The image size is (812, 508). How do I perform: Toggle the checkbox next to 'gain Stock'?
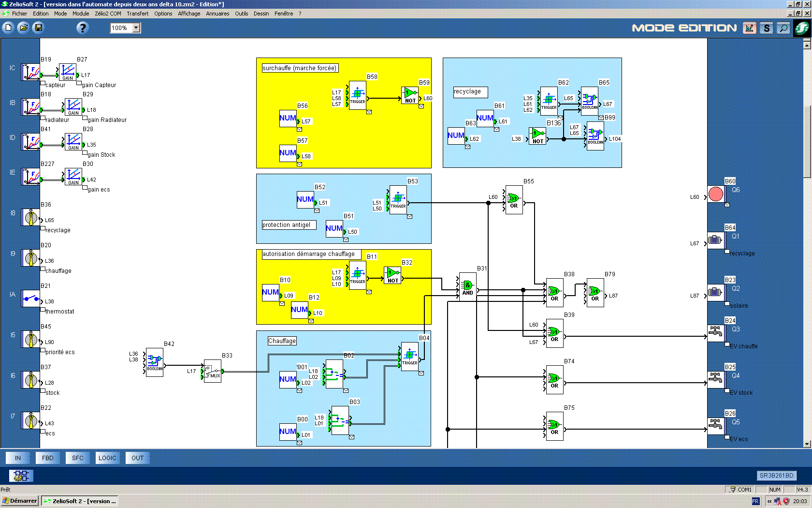coord(85,153)
